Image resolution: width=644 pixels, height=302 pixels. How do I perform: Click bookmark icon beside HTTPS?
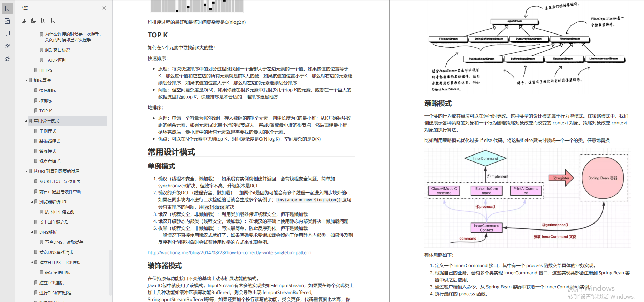(36, 70)
